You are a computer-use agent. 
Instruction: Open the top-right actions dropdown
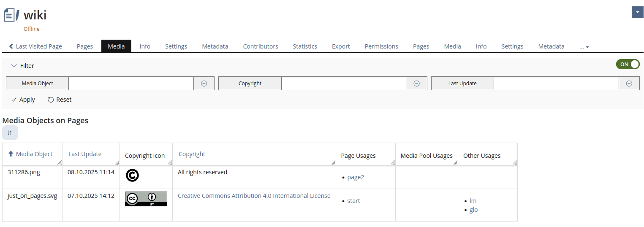[x=637, y=13]
